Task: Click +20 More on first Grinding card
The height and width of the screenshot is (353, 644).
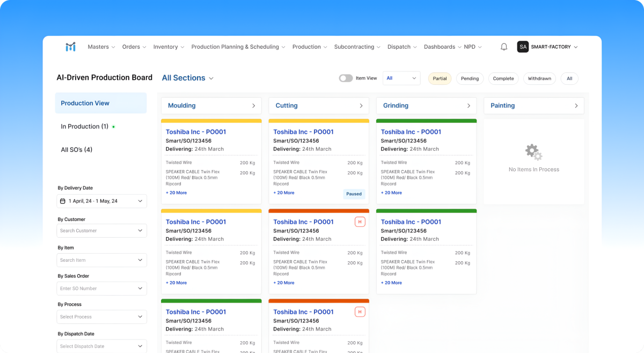Action: (x=391, y=193)
